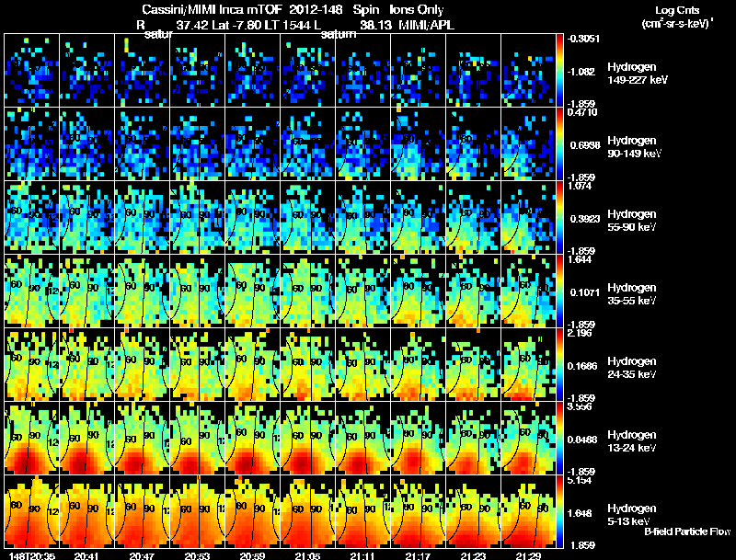Select the Cassini/MIMI Inca mTOF title text
The height and width of the screenshot is (560, 736).
coord(213,9)
